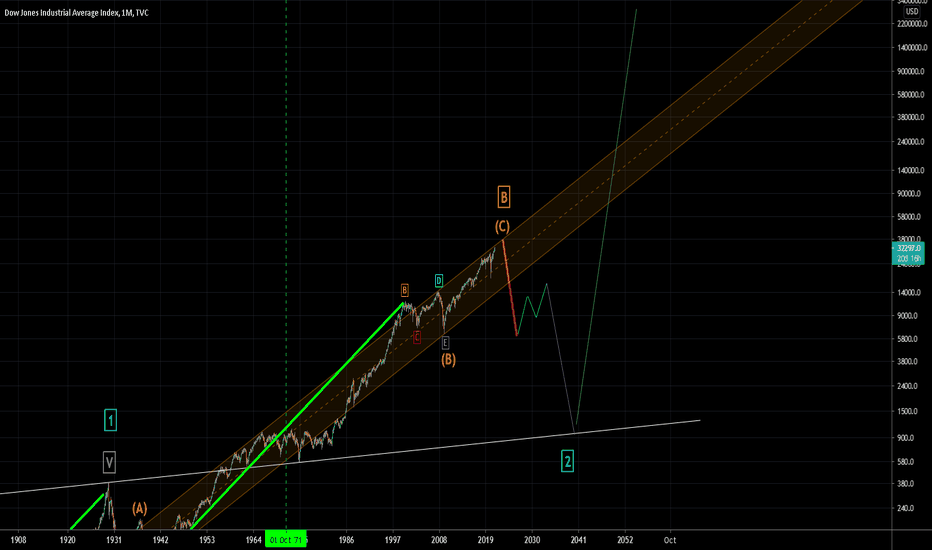Select the grey boxed E wave label
The width and height of the screenshot is (932, 550).
point(445,342)
